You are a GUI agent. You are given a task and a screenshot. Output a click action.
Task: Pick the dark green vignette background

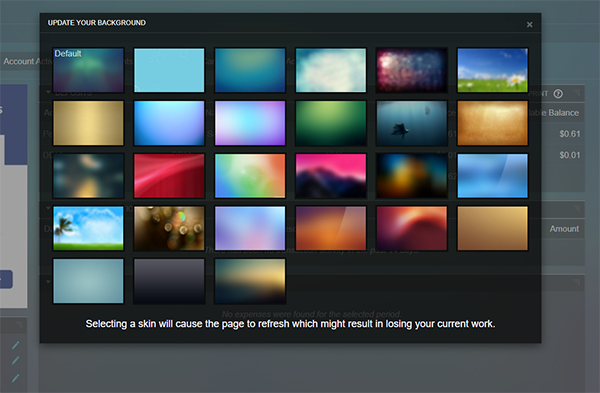[331, 123]
